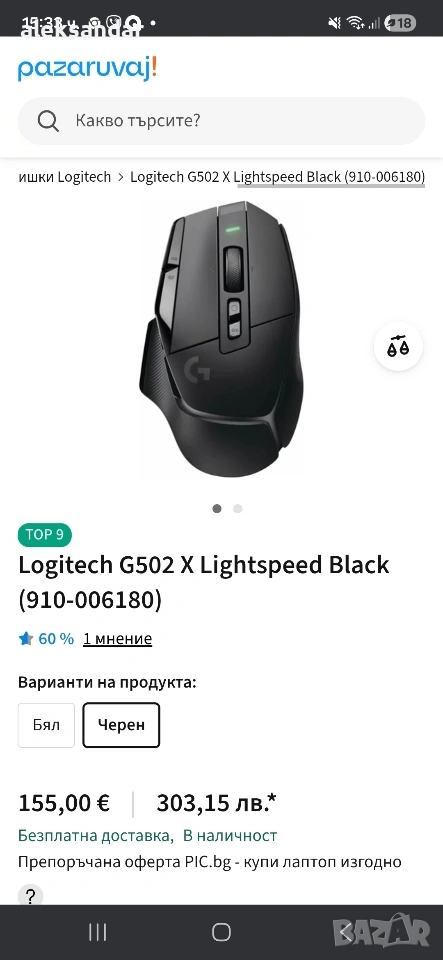Click the compare scales icon

(398, 347)
